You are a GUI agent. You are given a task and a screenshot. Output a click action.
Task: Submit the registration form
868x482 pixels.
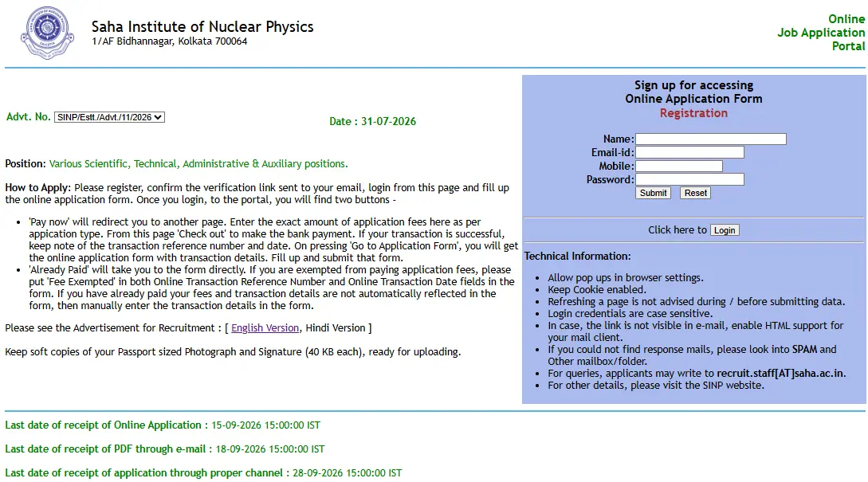tap(654, 193)
